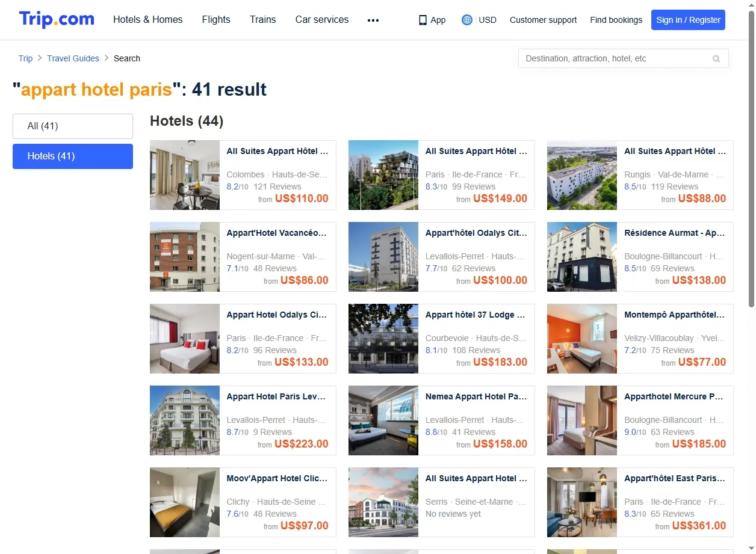Click the Trip.com logo
Image resolution: width=756 pixels, height=554 pixels.
57,19
